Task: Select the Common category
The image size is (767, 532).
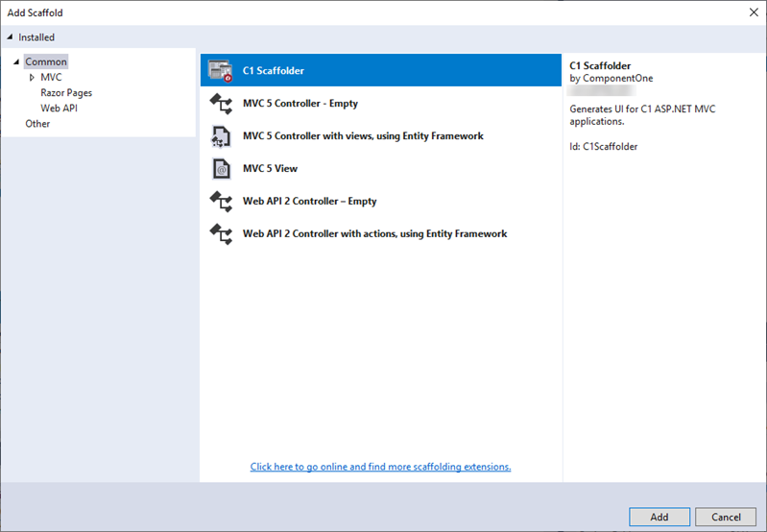Action: (46, 62)
